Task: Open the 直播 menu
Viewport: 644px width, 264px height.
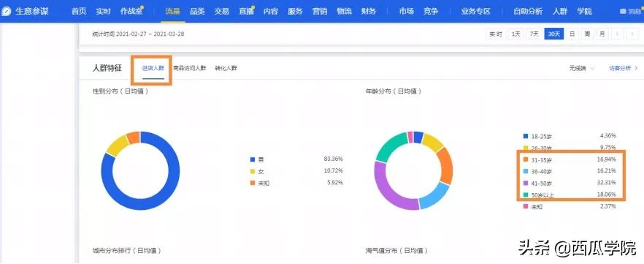Action: point(246,11)
